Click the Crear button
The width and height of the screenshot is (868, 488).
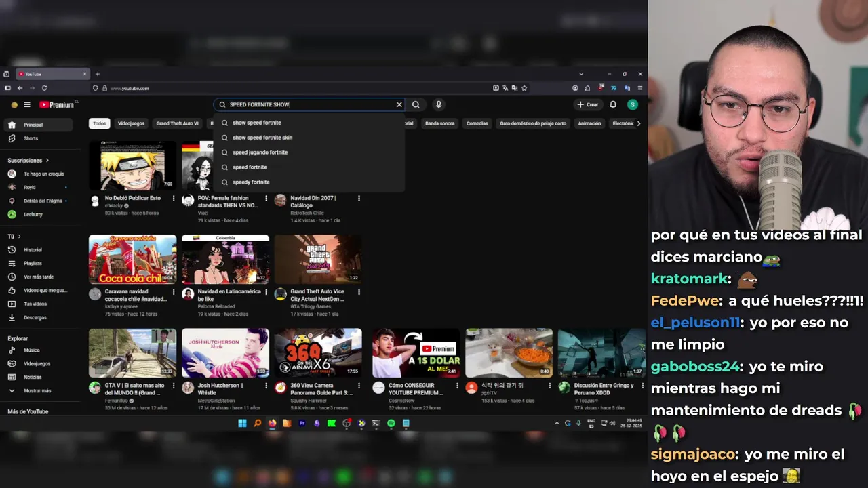click(x=588, y=104)
